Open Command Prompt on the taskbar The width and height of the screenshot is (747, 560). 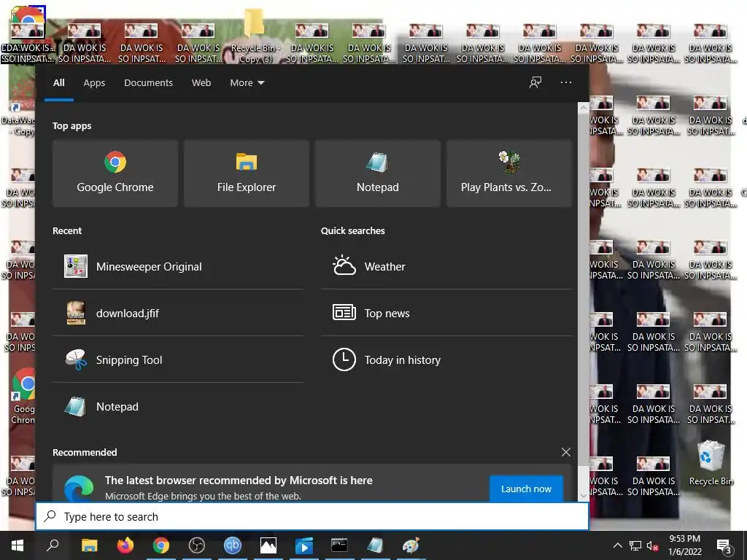point(339,545)
